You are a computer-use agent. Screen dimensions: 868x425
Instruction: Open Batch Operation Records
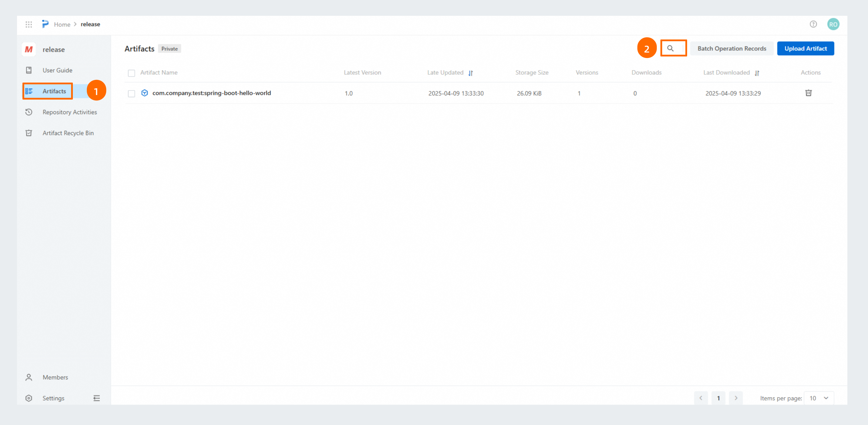tap(731, 49)
